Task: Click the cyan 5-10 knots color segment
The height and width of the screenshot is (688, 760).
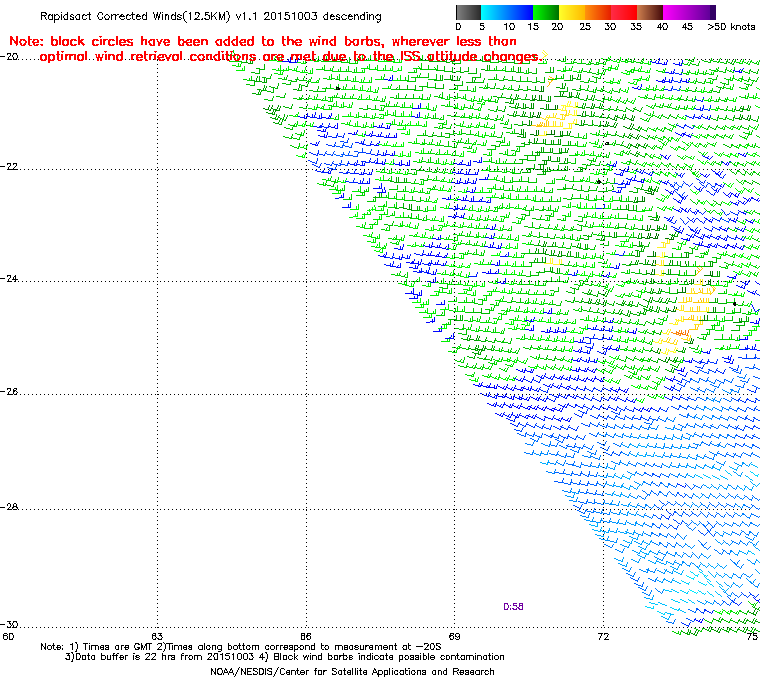Action: tap(494, 12)
